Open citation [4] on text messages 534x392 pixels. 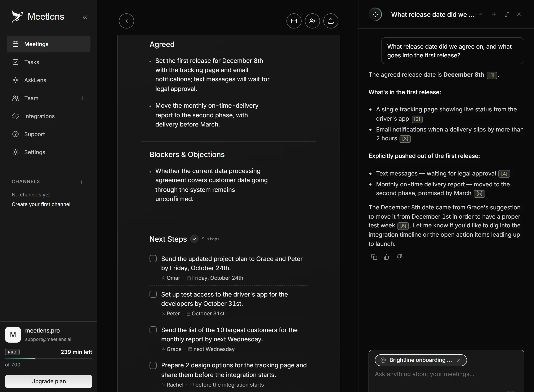pyautogui.click(x=504, y=174)
